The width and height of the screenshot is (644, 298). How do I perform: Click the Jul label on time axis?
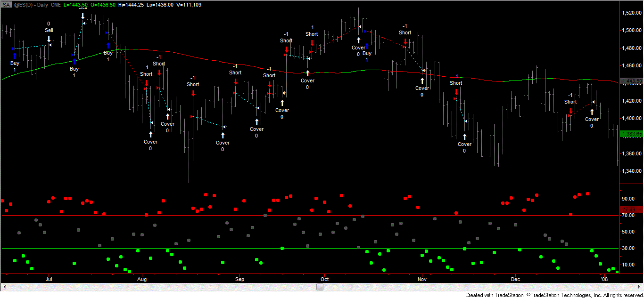[x=49, y=279]
